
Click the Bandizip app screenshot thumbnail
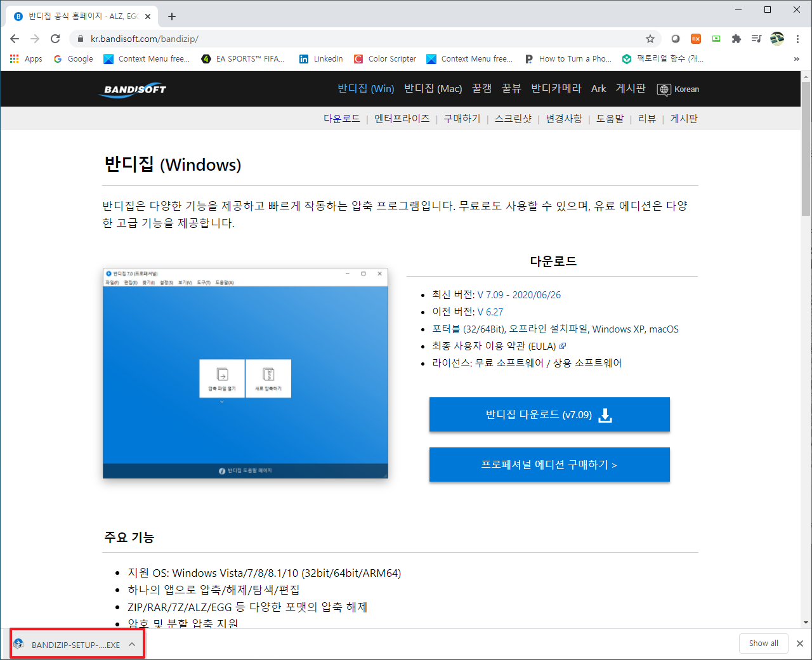[x=245, y=373]
